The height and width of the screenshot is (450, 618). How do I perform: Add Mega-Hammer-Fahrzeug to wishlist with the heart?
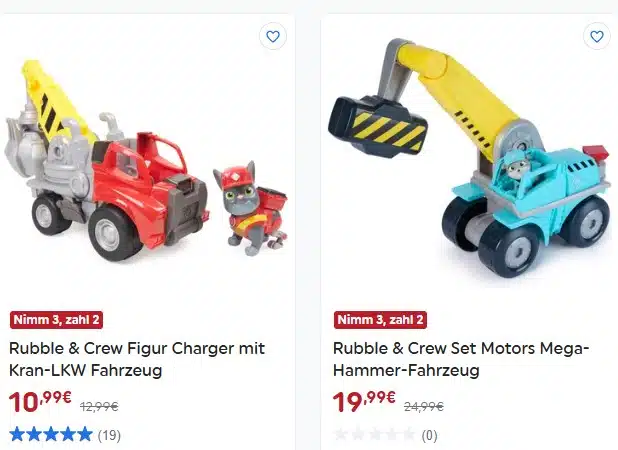597,37
